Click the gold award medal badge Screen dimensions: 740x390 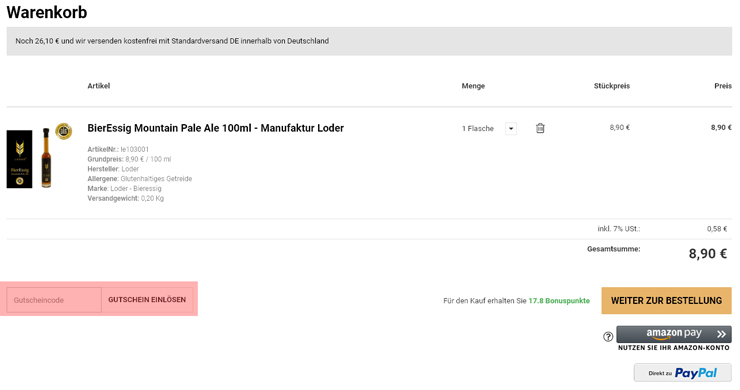tap(64, 131)
